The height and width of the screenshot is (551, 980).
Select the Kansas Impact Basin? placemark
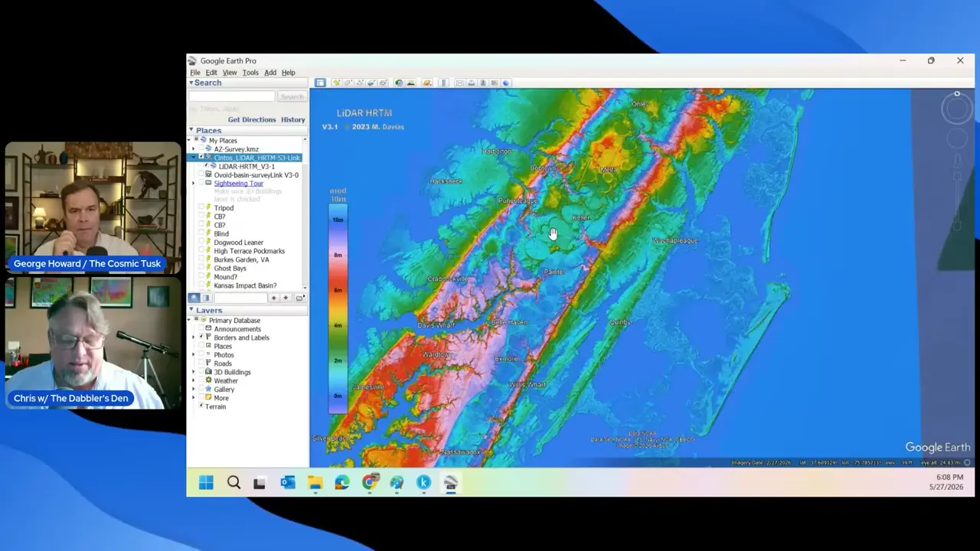(x=245, y=285)
